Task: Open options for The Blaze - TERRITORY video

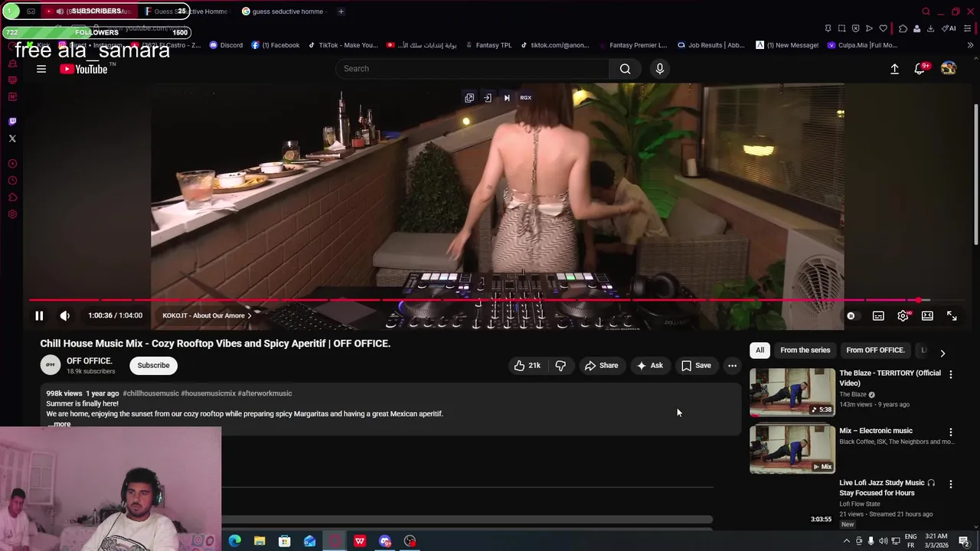Action: click(x=951, y=374)
